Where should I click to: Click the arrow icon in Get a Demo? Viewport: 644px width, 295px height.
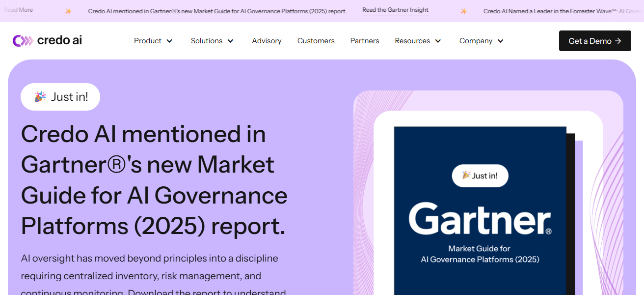618,41
